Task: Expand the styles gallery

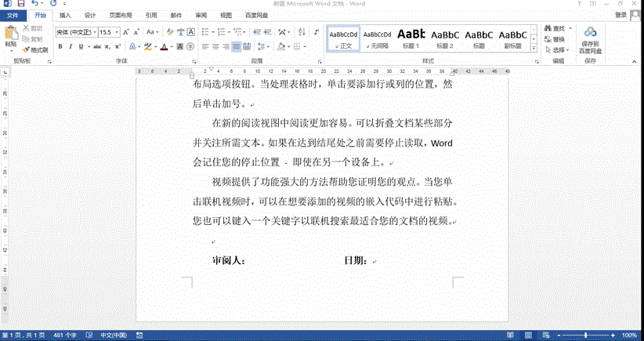Action: 534,49
